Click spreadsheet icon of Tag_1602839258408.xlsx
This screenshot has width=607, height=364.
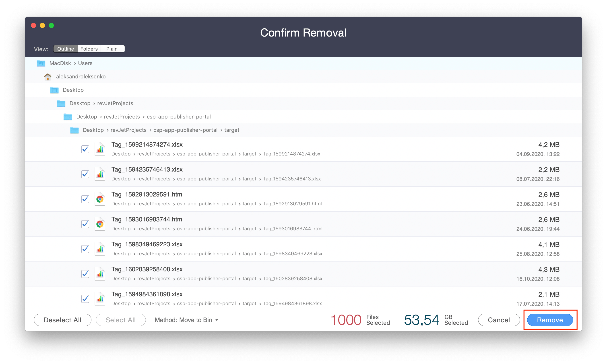(x=100, y=274)
